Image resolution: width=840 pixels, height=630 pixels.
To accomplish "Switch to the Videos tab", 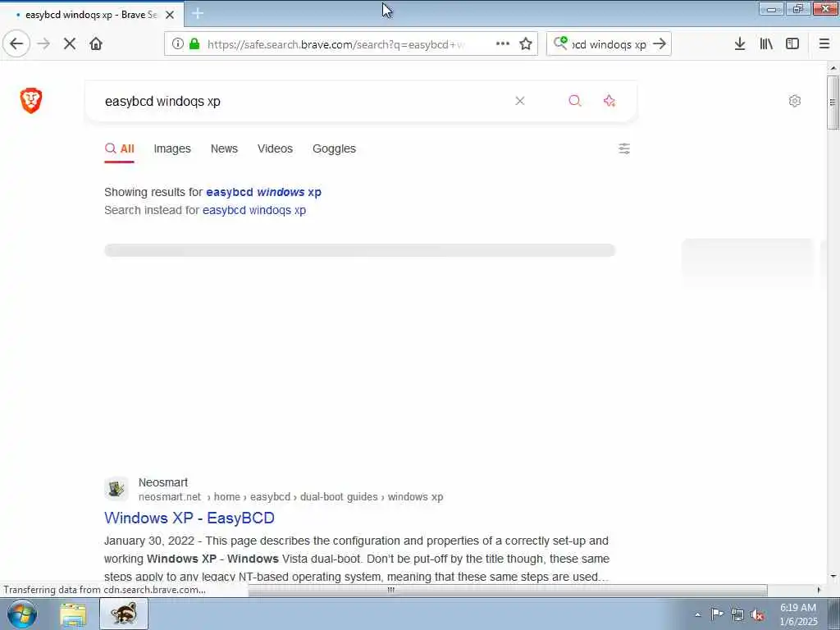I will [275, 148].
